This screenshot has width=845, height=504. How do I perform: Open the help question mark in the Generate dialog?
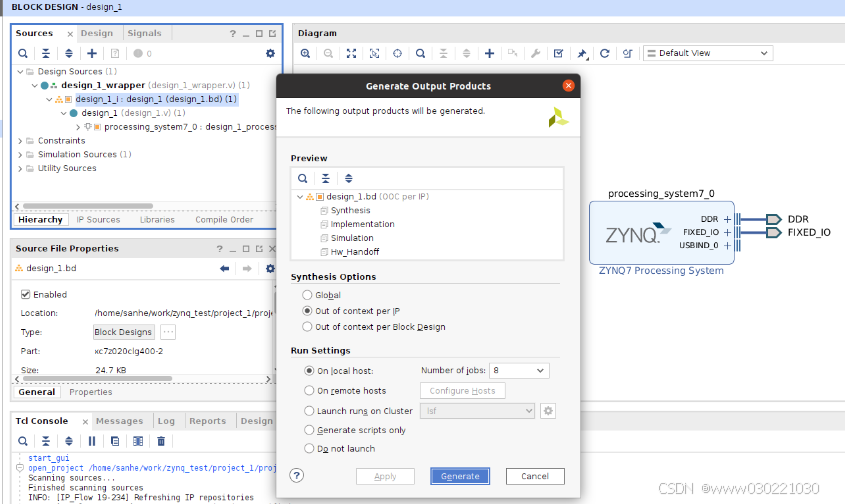click(296, 475)
